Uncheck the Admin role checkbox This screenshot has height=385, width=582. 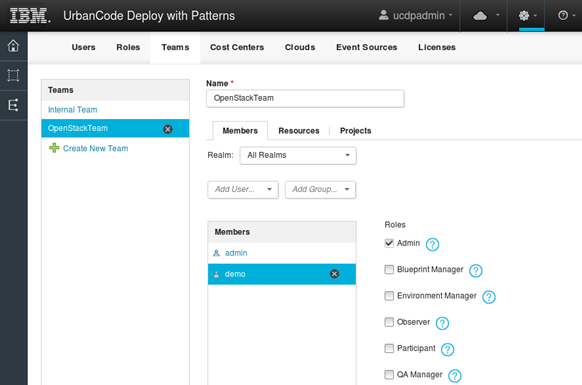point(389,243)
